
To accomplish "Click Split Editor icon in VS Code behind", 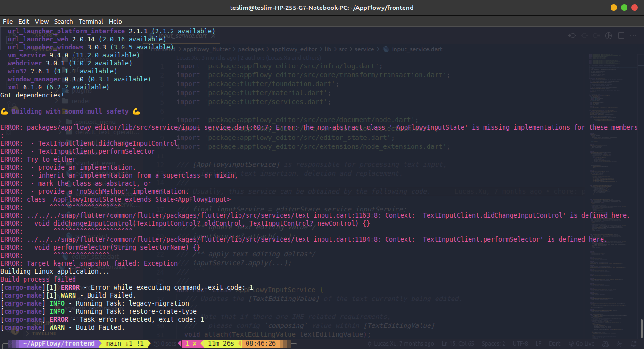I will [x=621, y=36].
